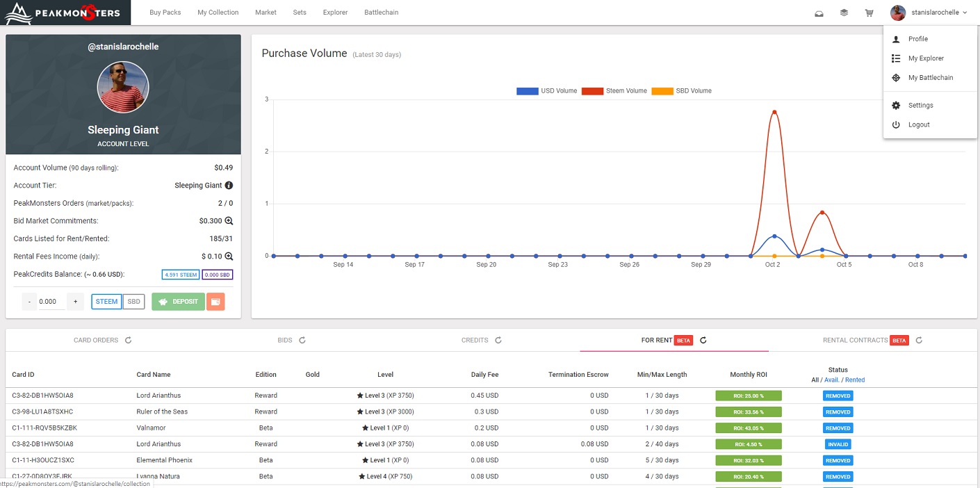
Task: Click the Account Tier info icon
Action: (x=229, y=186)
